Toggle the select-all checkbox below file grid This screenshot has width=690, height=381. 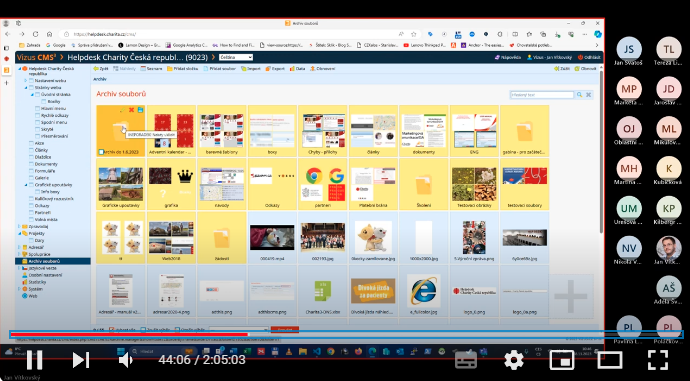[111, 330]
